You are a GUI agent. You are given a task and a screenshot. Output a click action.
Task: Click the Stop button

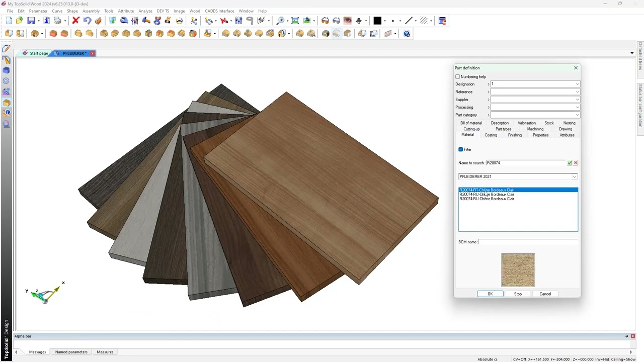point(518,294)
